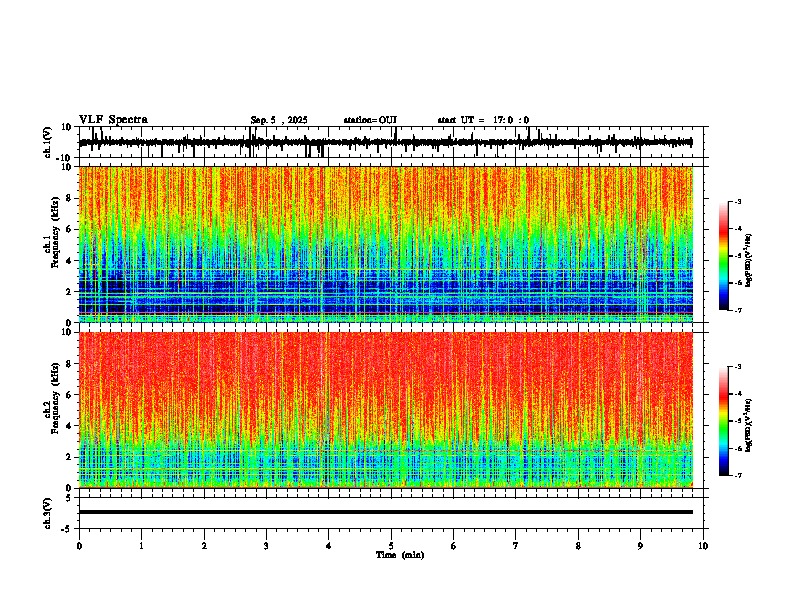Click the ch.3 voltage trace panel

393,513
